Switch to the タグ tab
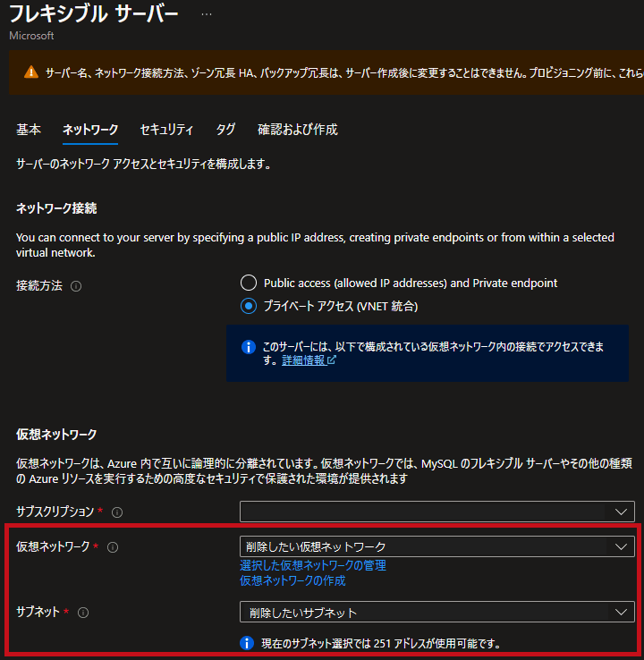Viewport: 644px width, 660px height. coord(225,129)
